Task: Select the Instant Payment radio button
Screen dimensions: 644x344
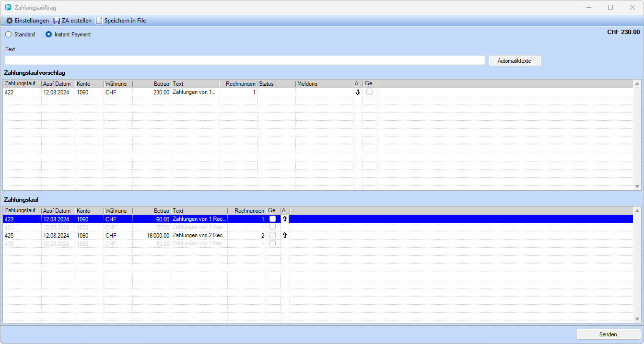Action: coord(48,34)
